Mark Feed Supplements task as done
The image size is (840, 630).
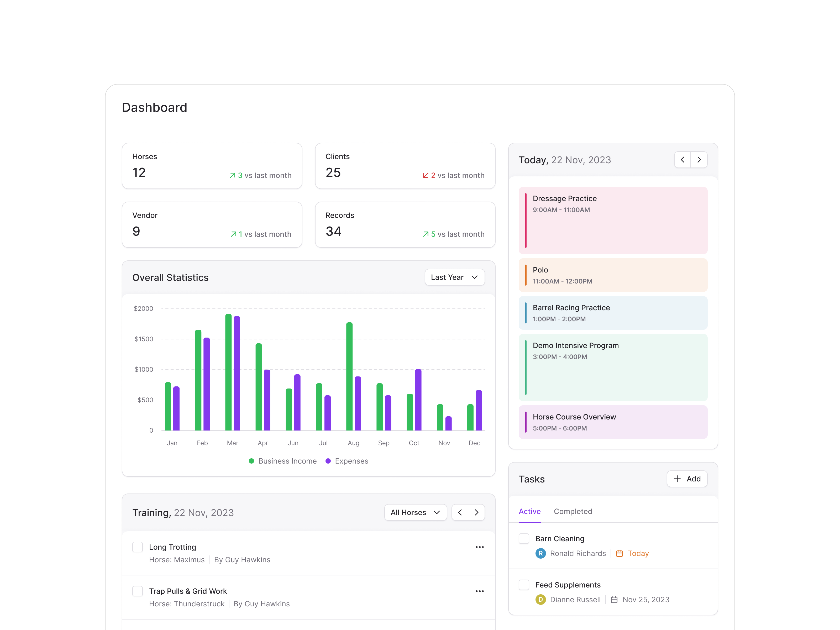pyautogui.click(x=524, y=585)
